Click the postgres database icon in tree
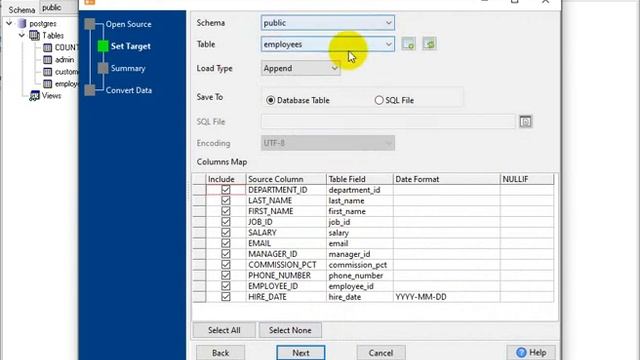The height and width of the screenshot is (360, 640). tap(22, 24)
